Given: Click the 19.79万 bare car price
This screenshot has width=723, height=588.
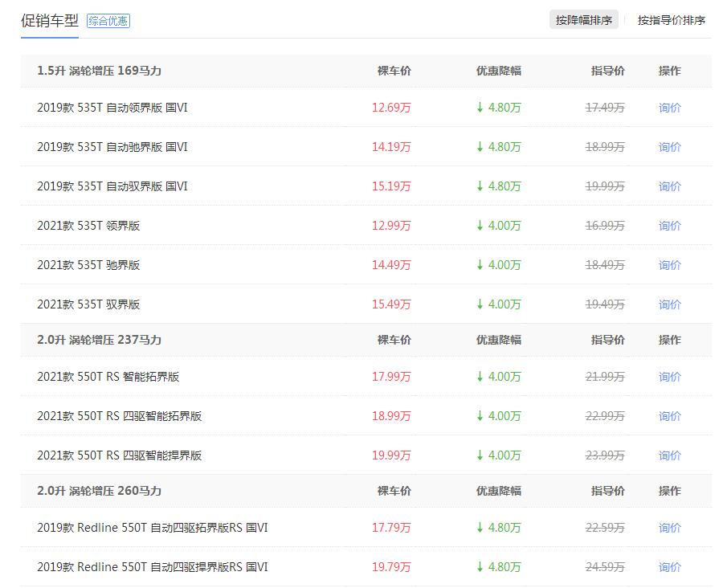Looking at the screenshot, I should click(x=391, y=567).
